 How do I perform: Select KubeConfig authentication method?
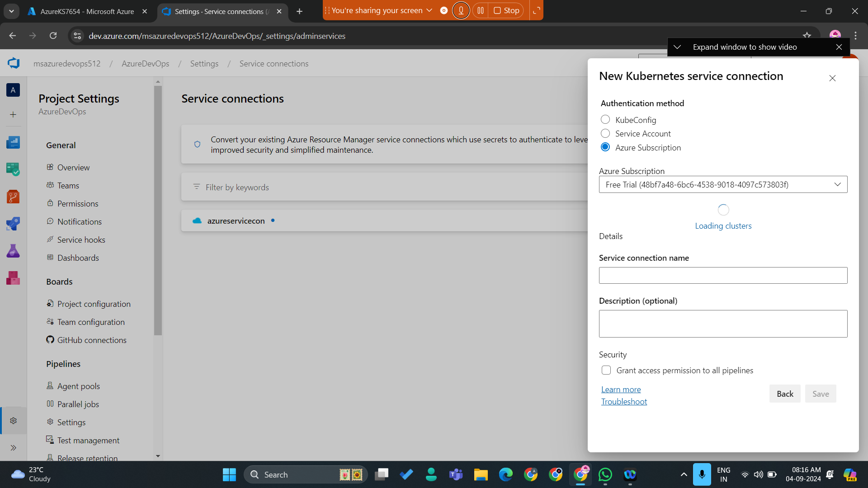[x=605, y=119]
